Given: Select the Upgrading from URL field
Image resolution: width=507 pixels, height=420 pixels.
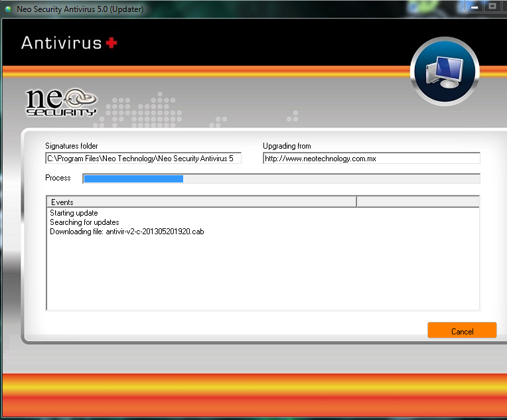Looking at the screenshot, I should (x=372, y=159).
